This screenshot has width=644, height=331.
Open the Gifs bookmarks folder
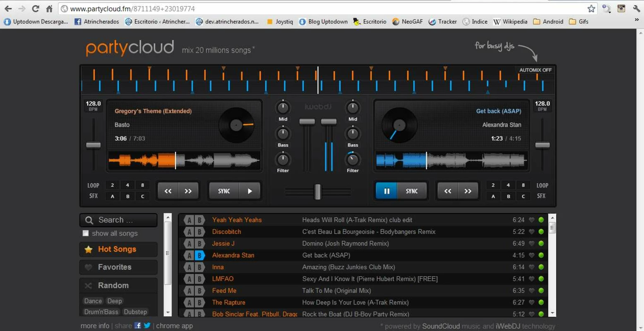[579, 22]
